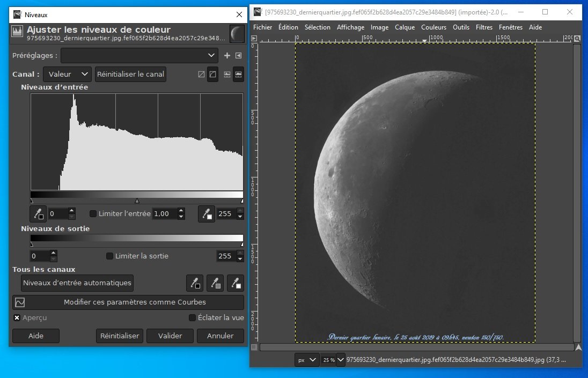Viewport: 588px width, 378px height.
Task: Toggle the Aperçu preview checkbox
Action: tap(17, 318)
